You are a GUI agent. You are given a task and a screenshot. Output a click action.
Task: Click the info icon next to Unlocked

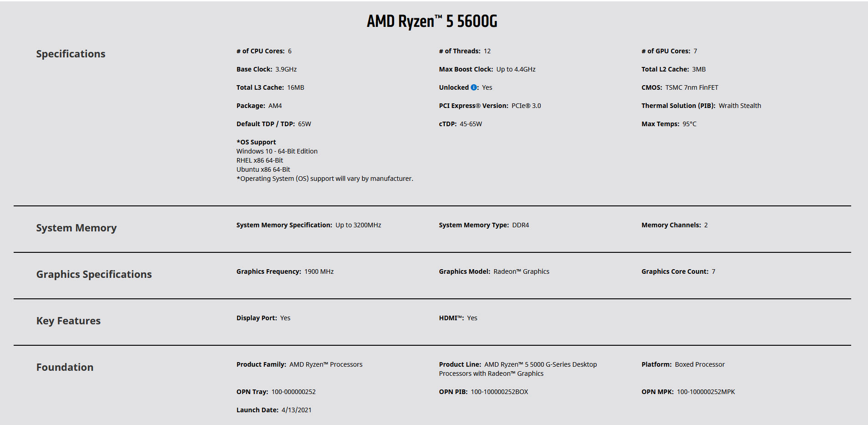click(x=474, y=87)
